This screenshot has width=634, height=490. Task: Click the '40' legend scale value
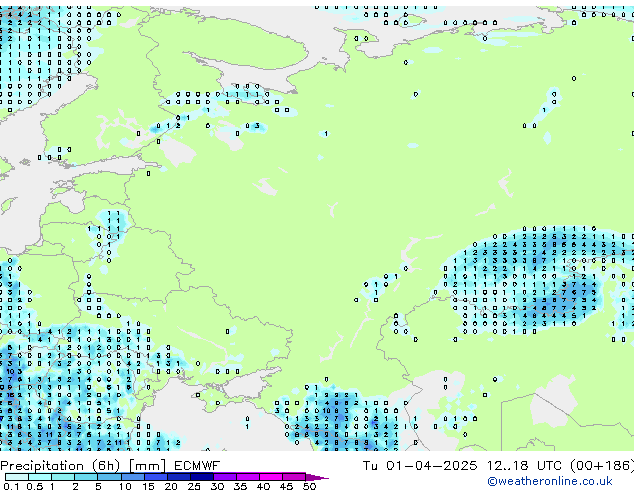[x=263, y=486]
